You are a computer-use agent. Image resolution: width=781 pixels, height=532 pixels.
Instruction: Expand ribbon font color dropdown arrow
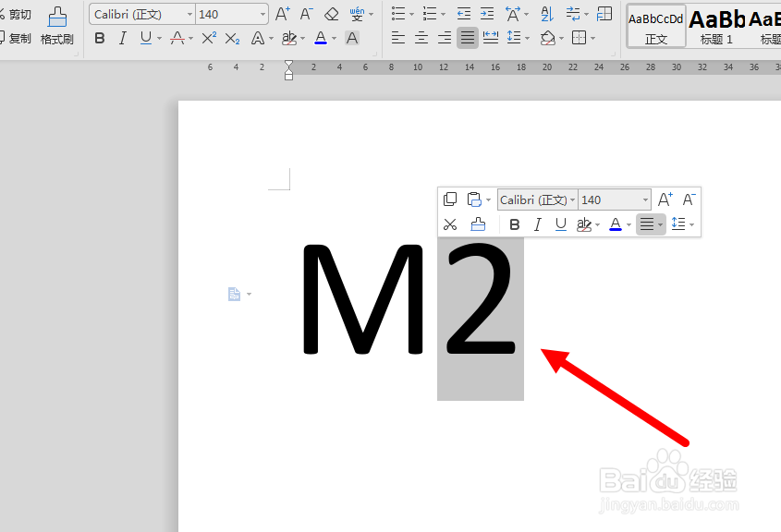click(335, 38)
